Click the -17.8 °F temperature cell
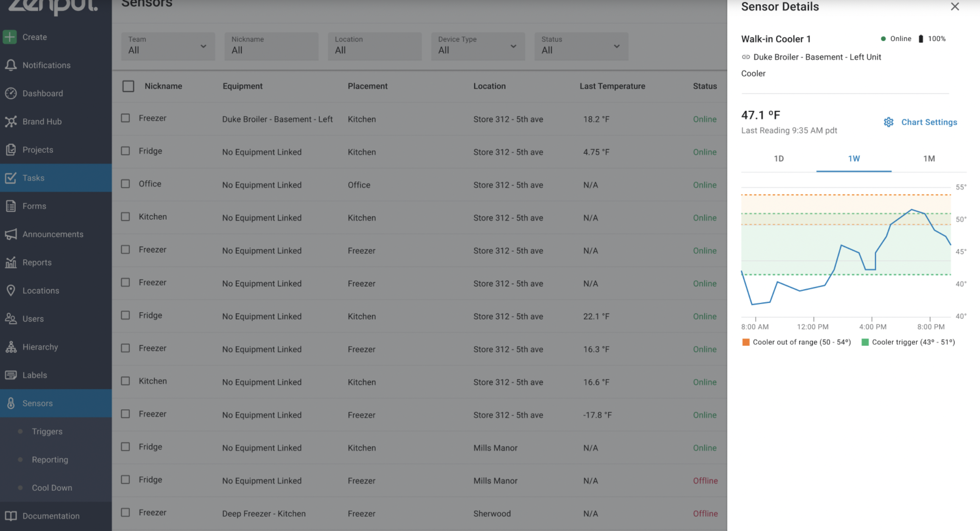The image size is (980, 531). [x=597, y=415]
